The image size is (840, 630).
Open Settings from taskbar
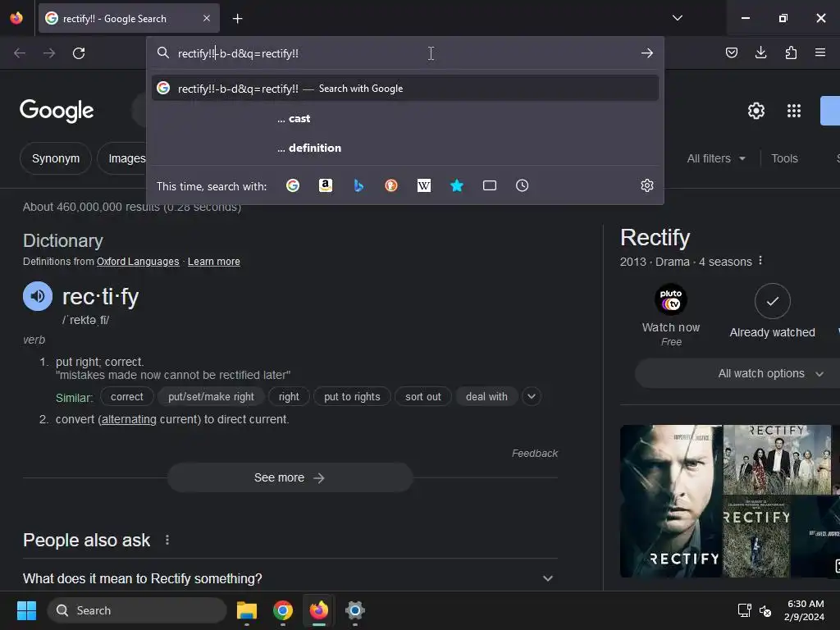click(354, 610)
